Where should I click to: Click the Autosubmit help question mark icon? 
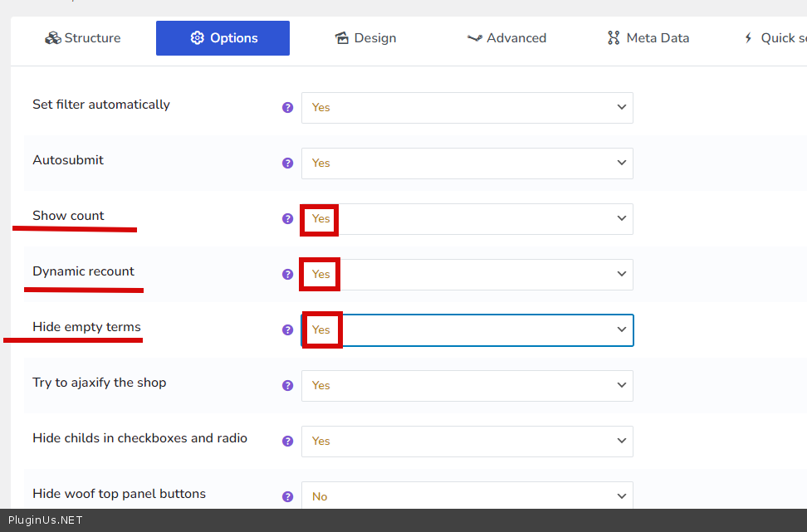click(287, 164)
